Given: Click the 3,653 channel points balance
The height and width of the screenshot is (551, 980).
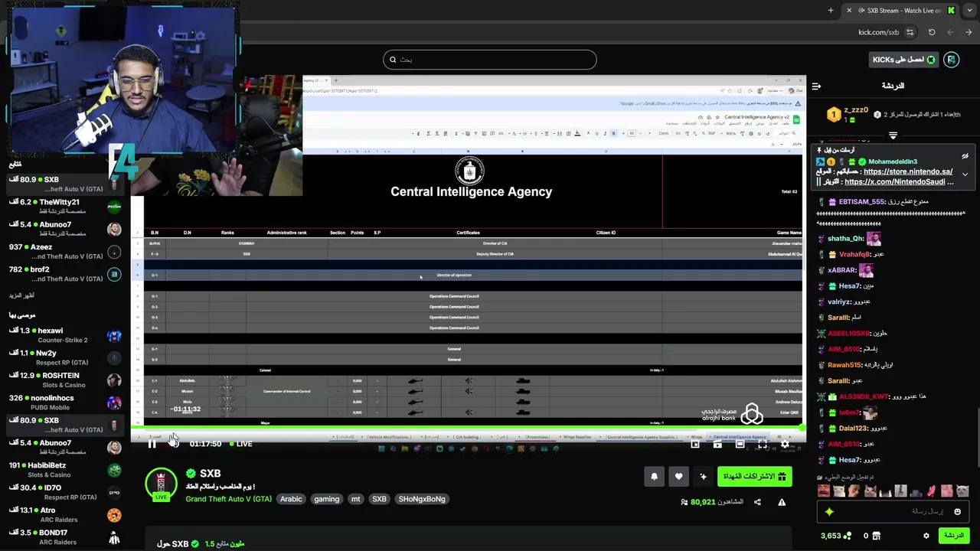Looking at the screenshot, I should (836, 536).
